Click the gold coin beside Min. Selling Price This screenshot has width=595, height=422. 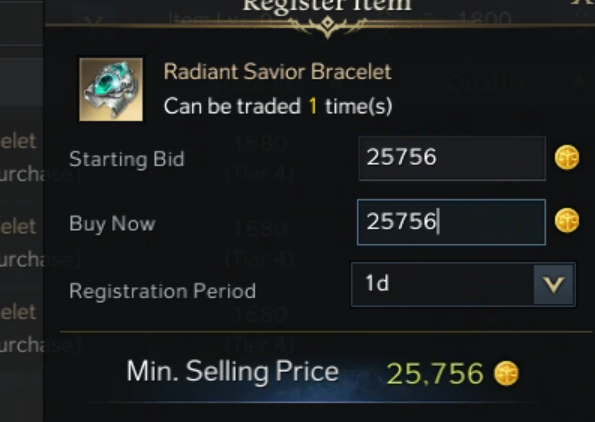(506, 373)
